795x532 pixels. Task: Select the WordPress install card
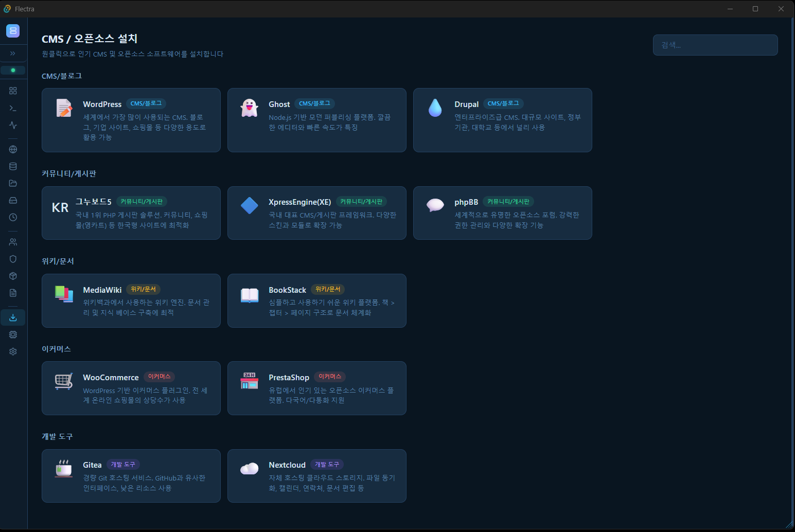click(131, 120)
